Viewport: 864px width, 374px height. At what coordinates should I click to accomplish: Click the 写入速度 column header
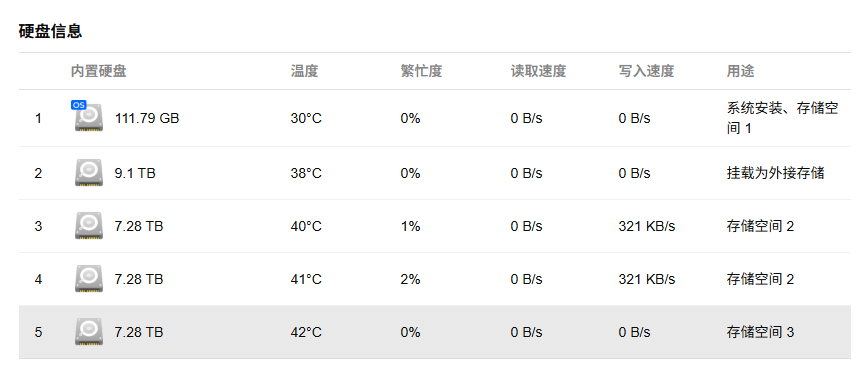(646, 71)
